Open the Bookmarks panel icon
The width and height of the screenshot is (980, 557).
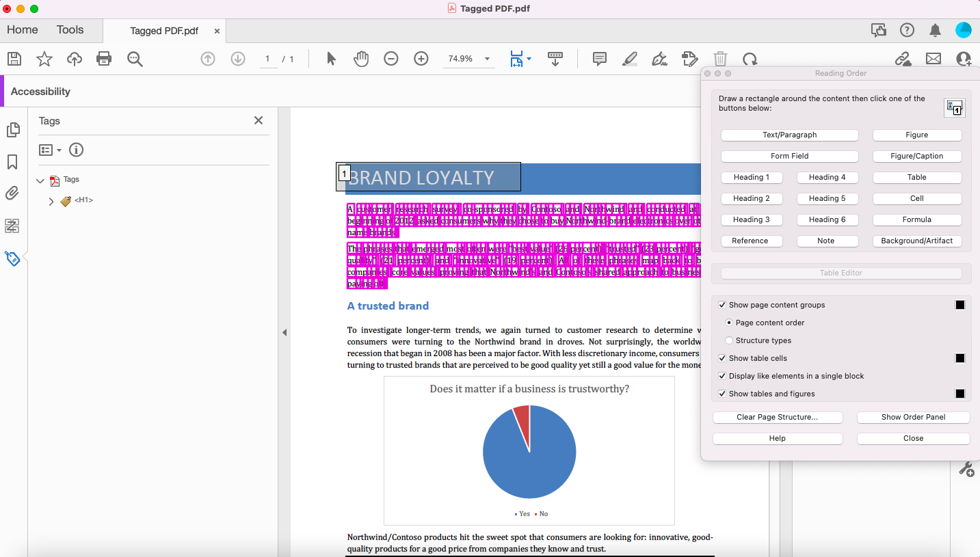12,162
